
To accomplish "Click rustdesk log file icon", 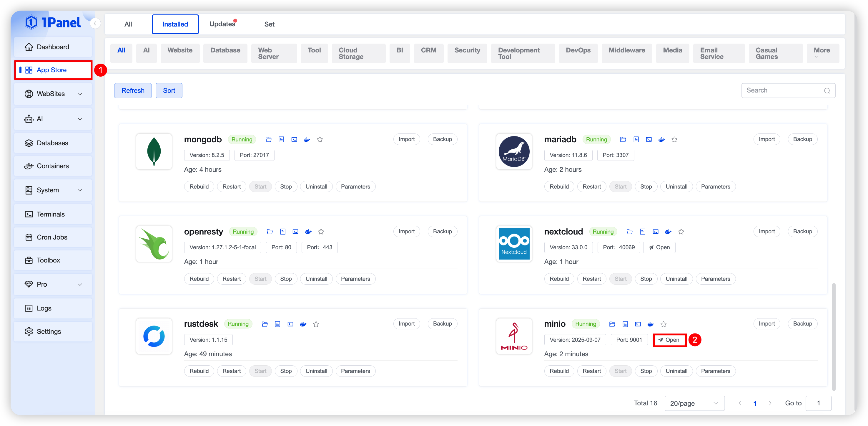I will (278, 324).
